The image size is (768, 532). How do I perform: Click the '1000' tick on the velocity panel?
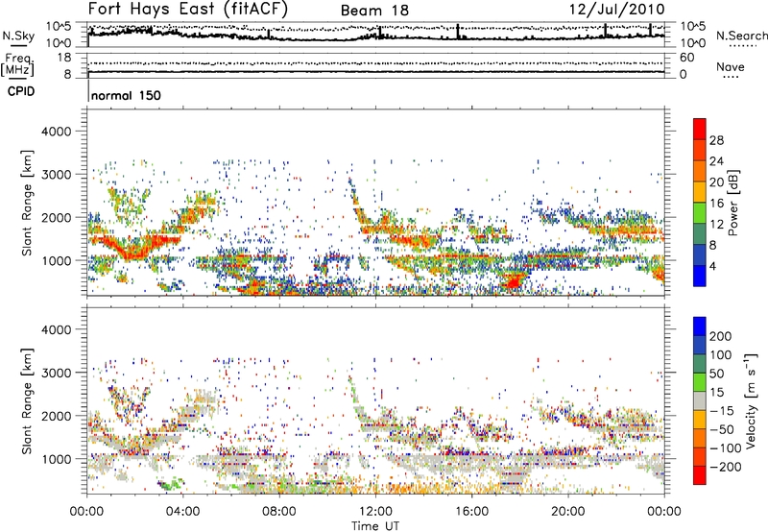pos(57,459)
